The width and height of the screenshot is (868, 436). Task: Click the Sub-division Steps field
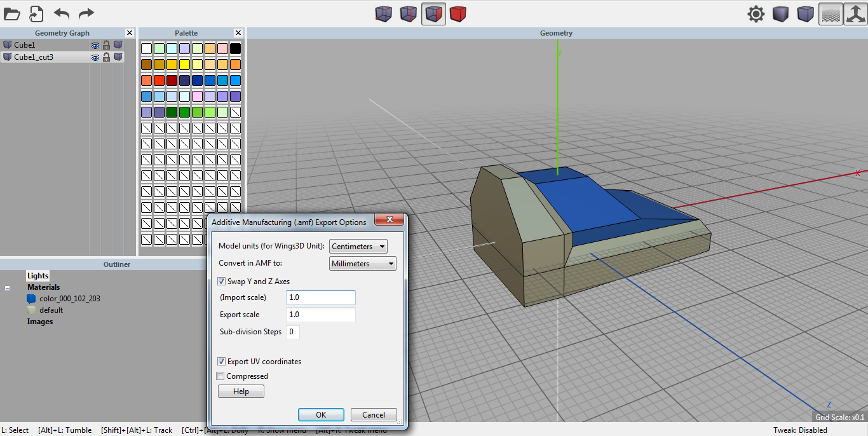coord(293,332)
